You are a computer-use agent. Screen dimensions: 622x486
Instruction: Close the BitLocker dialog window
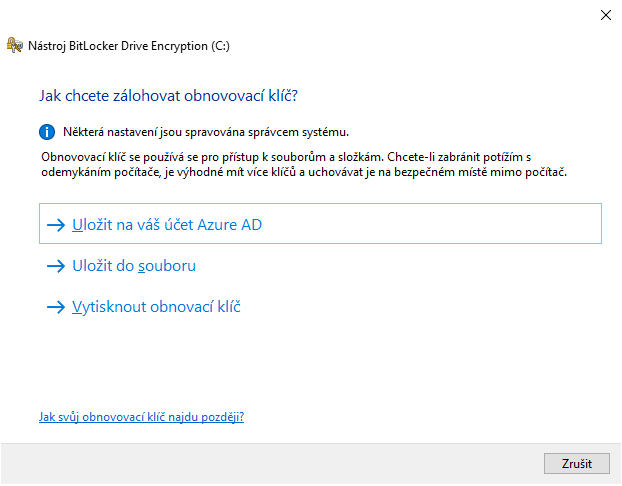point(605,15)
